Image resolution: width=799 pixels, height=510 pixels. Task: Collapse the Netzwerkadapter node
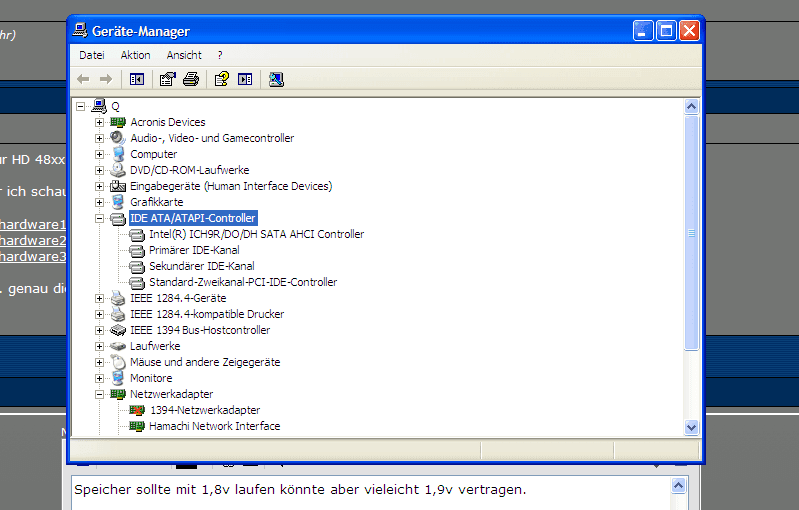100,394
